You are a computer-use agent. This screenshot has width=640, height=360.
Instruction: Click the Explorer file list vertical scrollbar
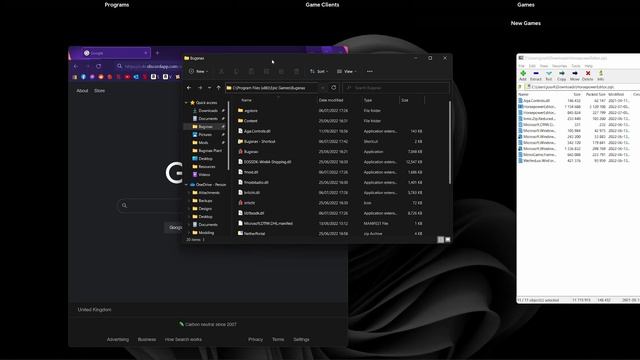tap(450, 143)
